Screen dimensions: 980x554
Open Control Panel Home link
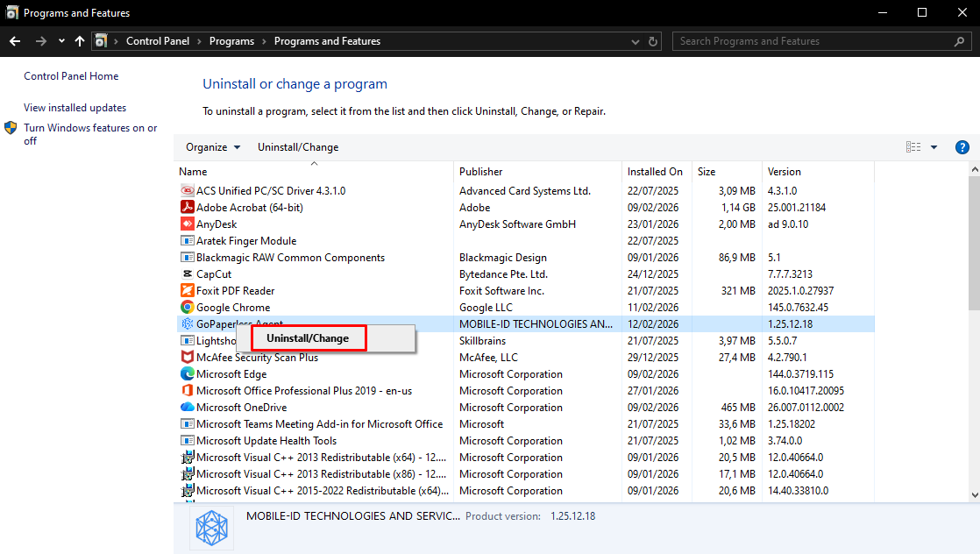(71, 75)
